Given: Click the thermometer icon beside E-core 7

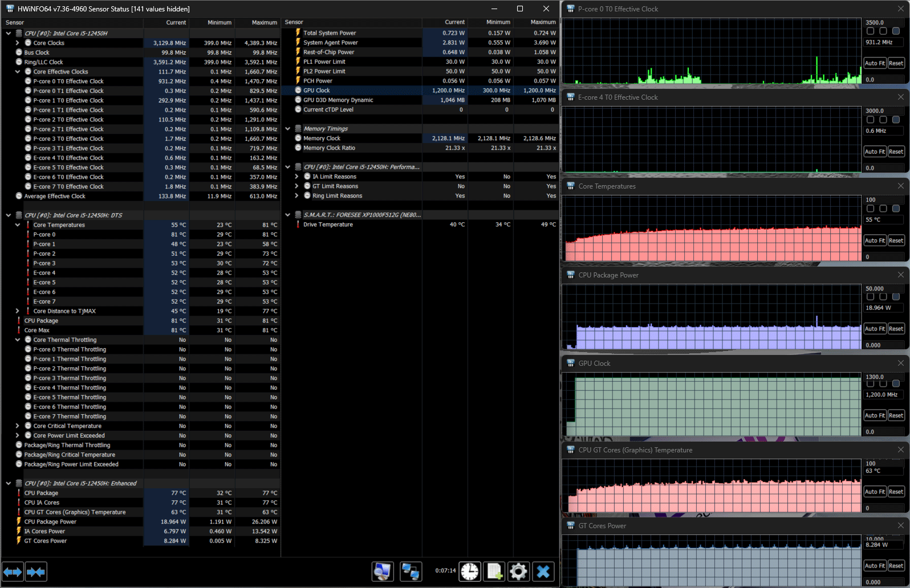Looking at the screenshot, I should [28, 301].
